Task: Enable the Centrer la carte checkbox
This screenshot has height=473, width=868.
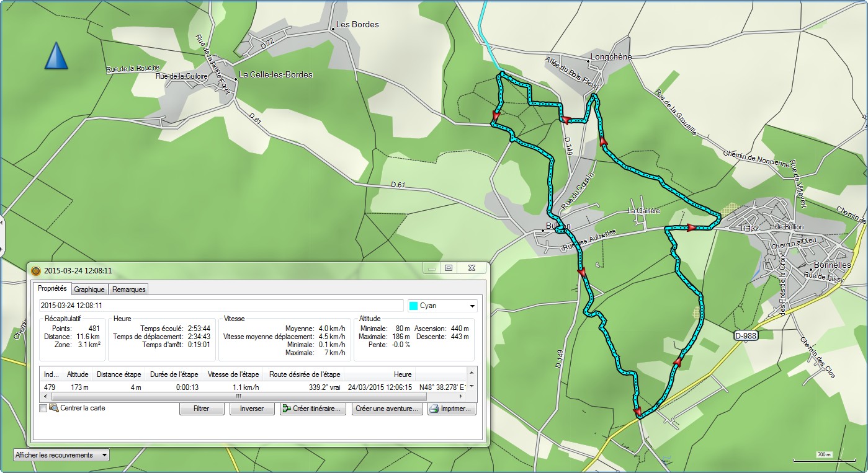Action: point(43,409)
